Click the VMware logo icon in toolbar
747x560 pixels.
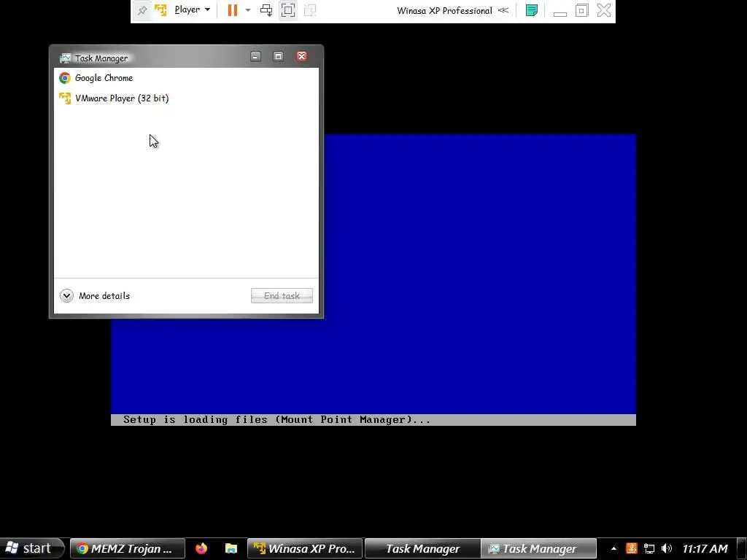(x=160, y=10)
